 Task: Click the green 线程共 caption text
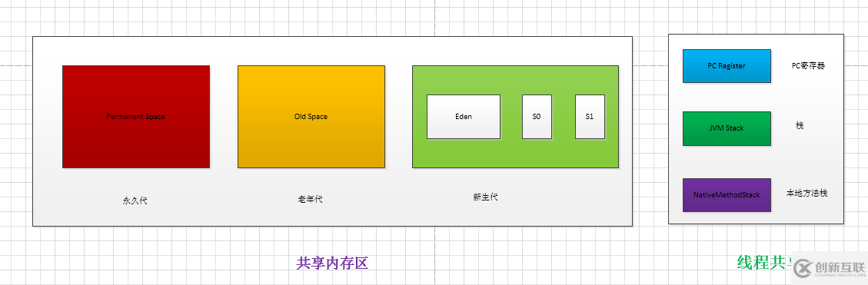click(x=764, y=262)
